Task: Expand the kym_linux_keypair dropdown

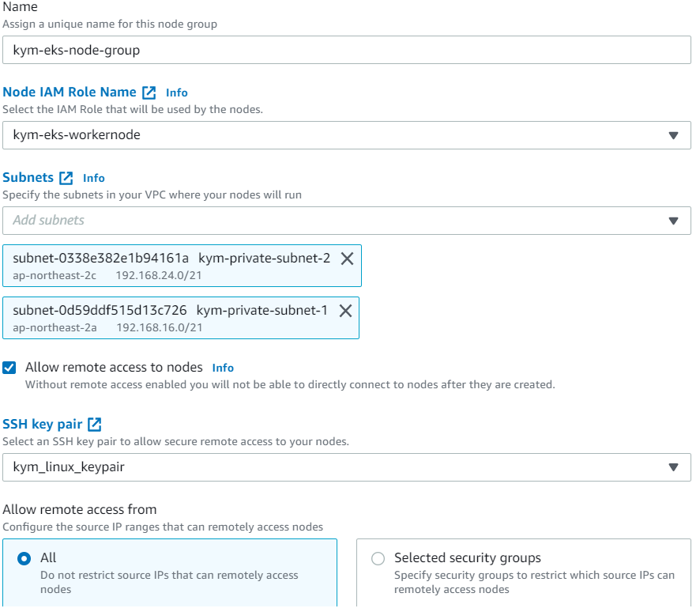Action: point(346,467)
